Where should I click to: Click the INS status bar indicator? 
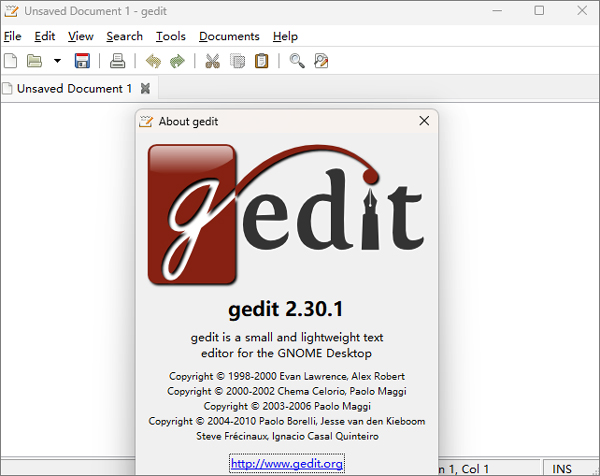pos(562,469)
